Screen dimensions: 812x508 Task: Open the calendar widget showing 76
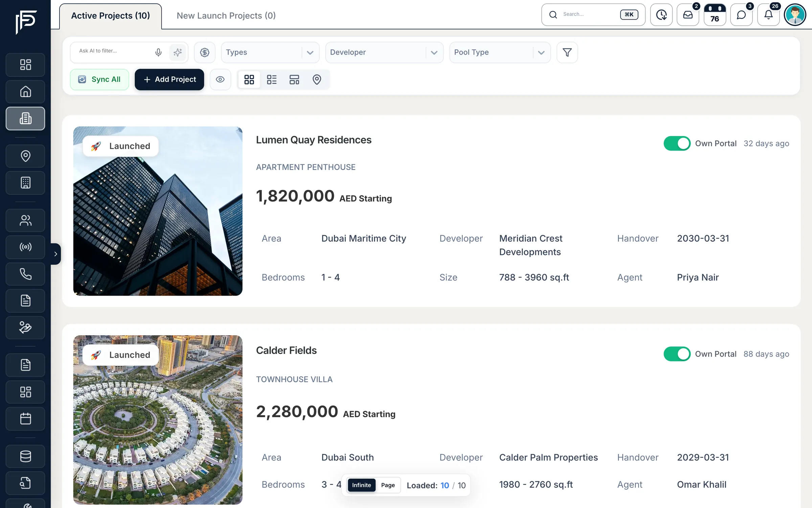pos(715,15)
